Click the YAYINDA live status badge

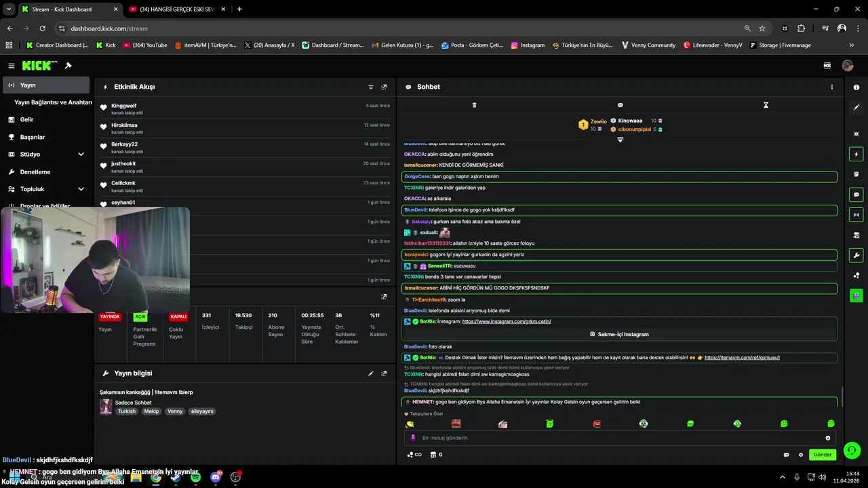tap(110, 317)
